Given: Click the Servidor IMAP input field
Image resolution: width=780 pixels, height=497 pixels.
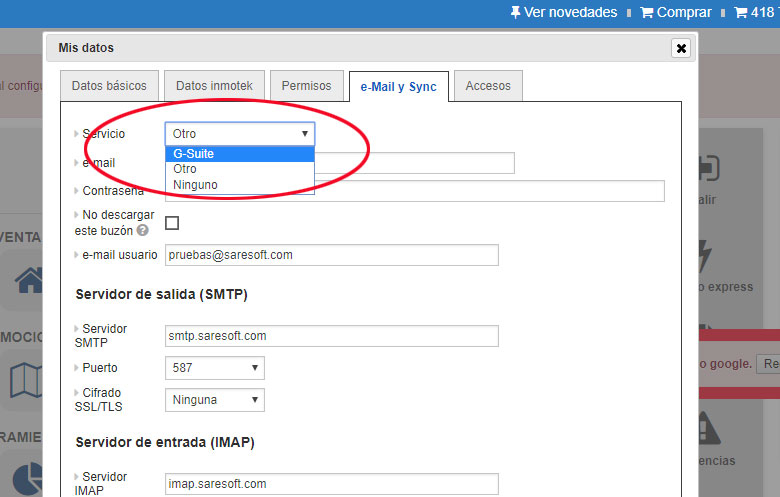Looking at the screenshot, I should pos(332,484).
